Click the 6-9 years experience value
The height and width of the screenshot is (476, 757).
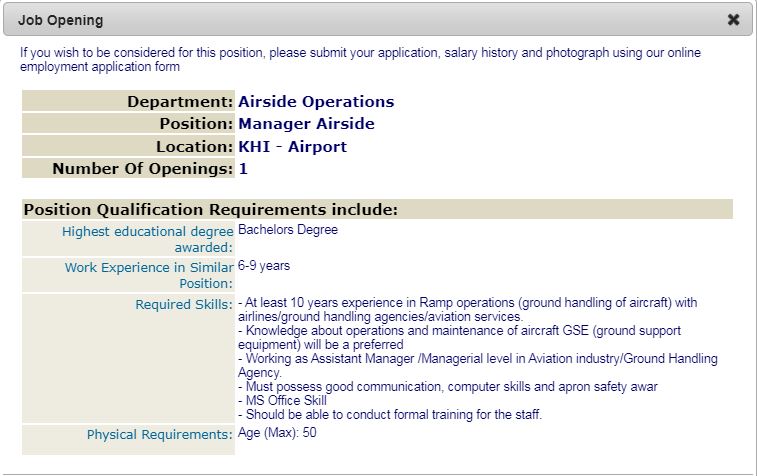point(264,266)
